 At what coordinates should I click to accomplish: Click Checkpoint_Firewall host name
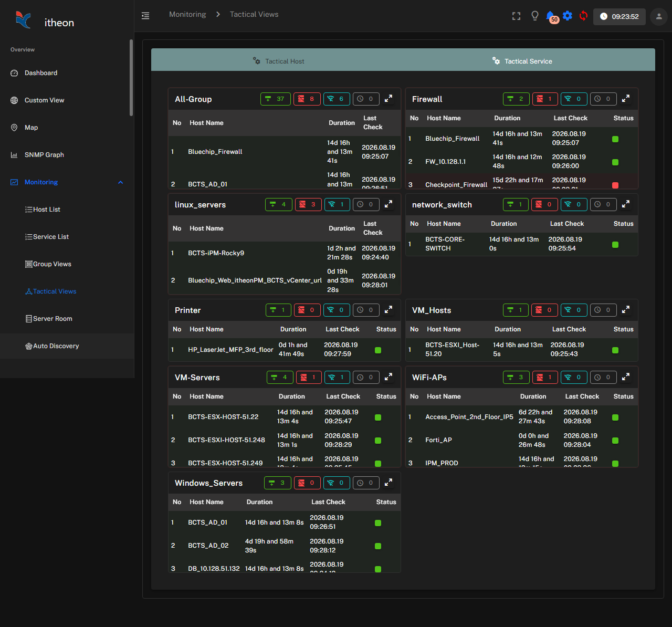point(456,185)
